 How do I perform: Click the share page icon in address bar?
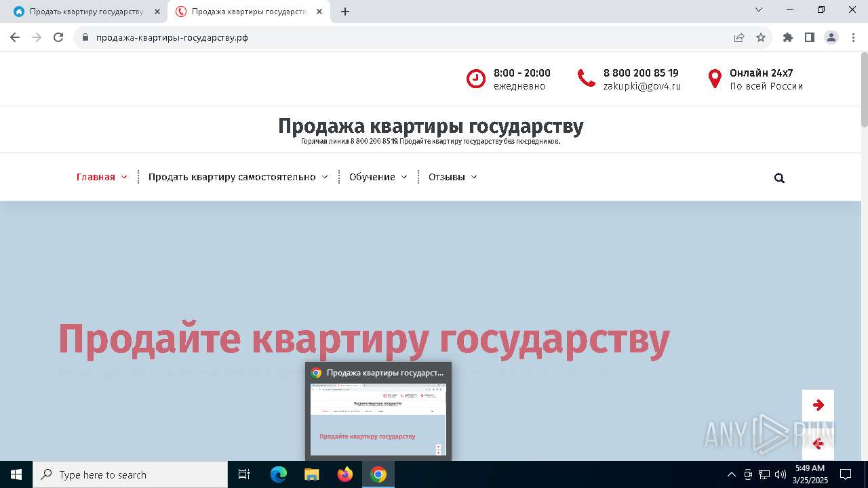[739, 38]
